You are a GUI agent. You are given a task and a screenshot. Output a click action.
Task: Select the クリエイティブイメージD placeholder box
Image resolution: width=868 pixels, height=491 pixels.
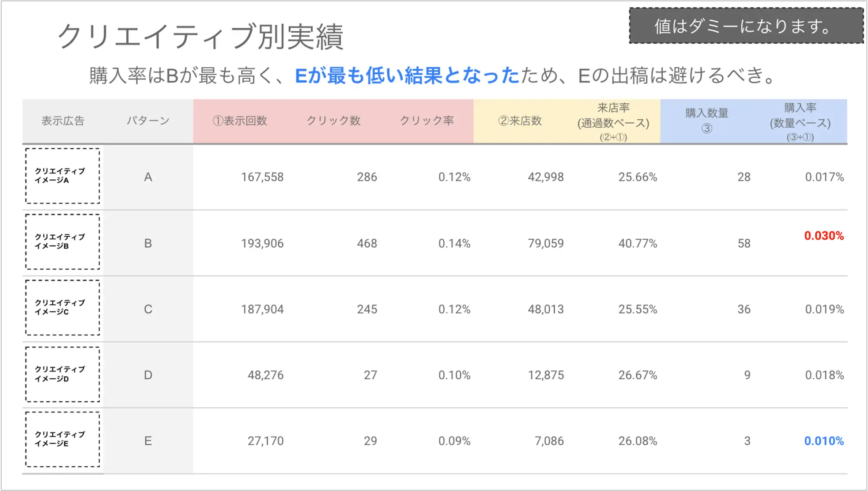click(62, 374)
